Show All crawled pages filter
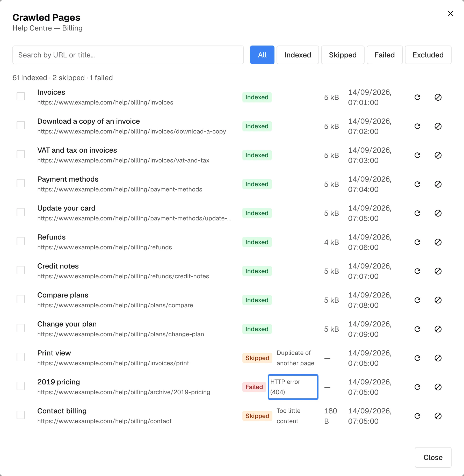The image size is (464, 476). (x=262, y=55)
